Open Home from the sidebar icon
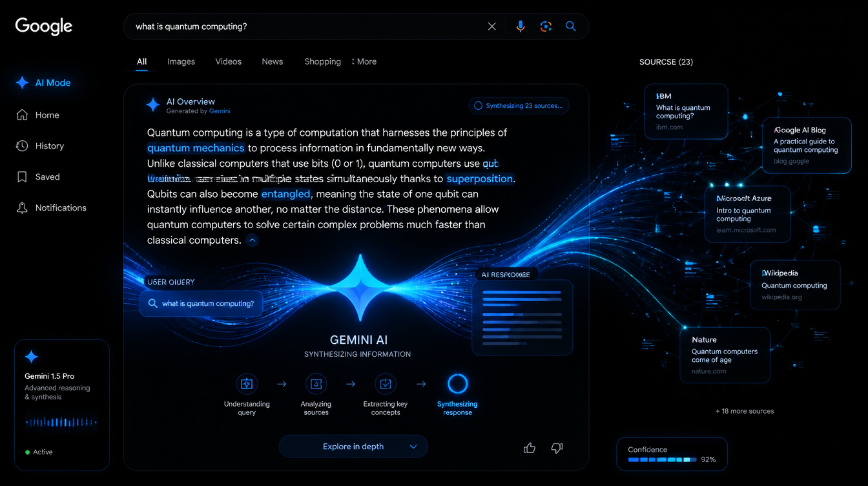The width and height of the screenshot is (868, 486). click(x=22, y=115)
